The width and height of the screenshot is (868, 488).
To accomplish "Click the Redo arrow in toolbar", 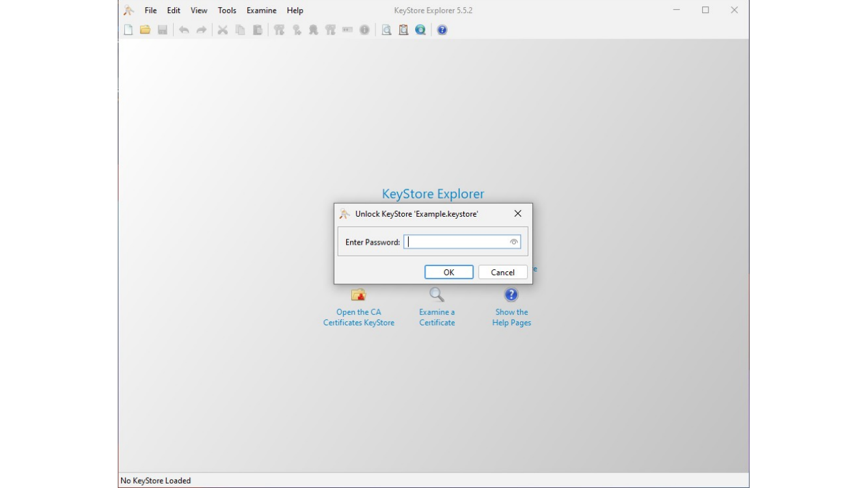I will 201,30.
